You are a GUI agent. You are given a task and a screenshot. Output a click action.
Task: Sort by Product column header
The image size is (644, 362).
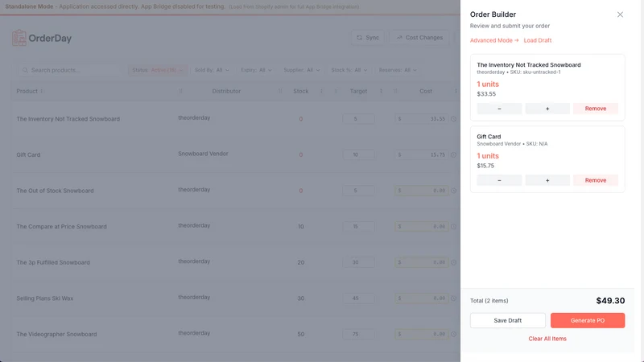click(30, 91)
